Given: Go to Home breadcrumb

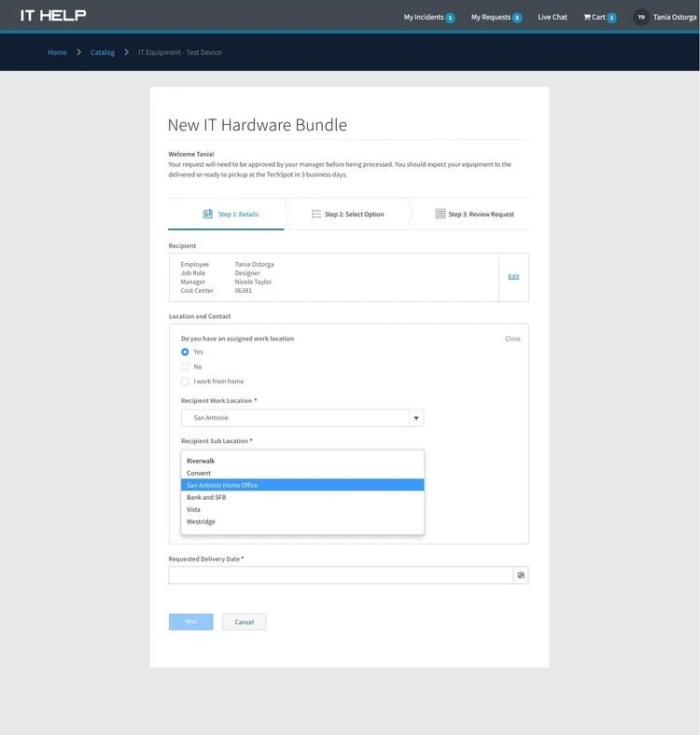Looking at the screenshot, I should (57, 52).
